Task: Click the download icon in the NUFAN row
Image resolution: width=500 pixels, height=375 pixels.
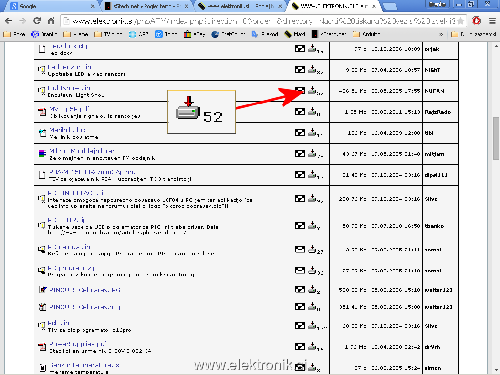Action: pos(312,90)
